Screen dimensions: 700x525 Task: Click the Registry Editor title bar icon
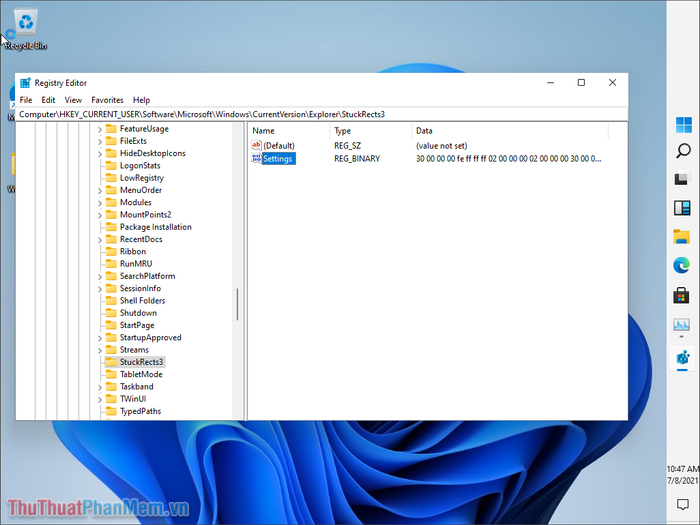pos(25,83)
